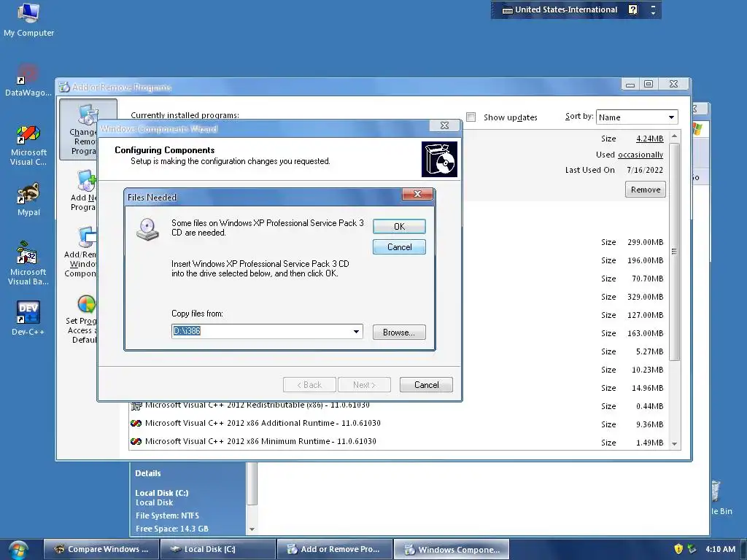The image size is (747, 560).
Task: Switch to Add or Remove Programs taskbar item
Action: [334, 549]
